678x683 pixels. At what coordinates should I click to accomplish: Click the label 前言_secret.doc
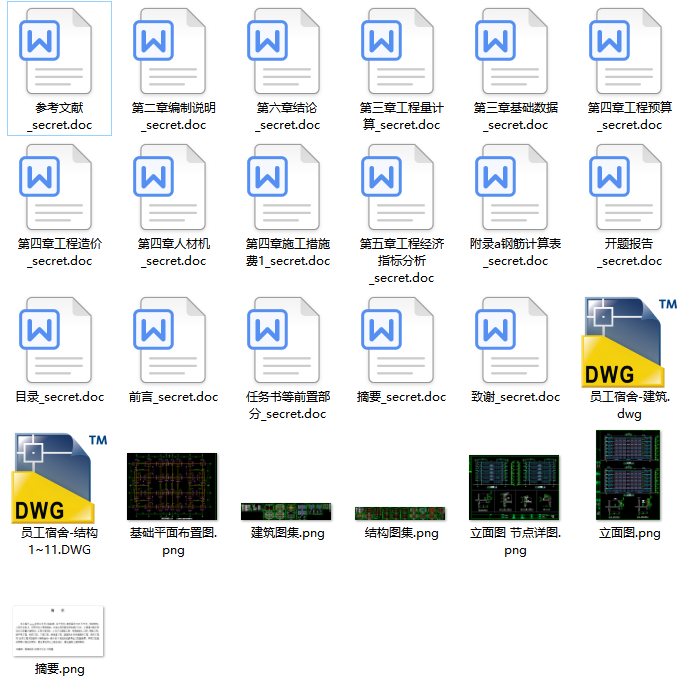pos(174,397)
